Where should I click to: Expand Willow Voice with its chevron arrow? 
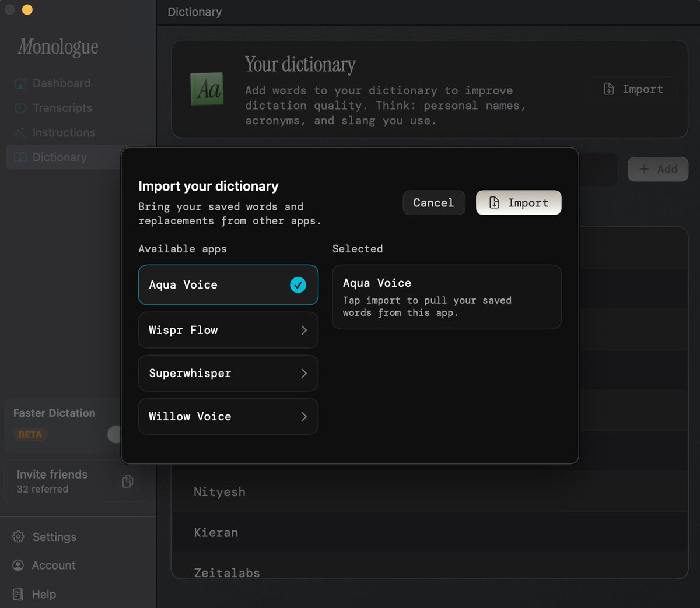pyautogui.click(x=304, y=417)
